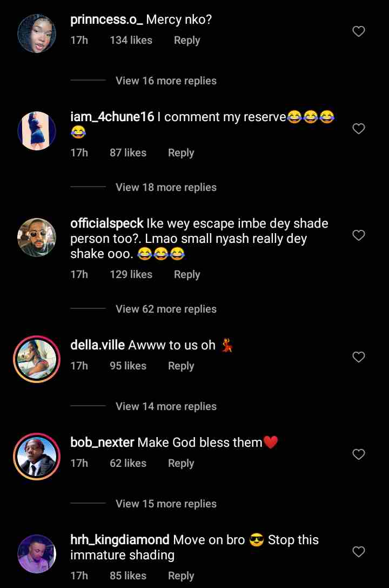View officialspeck's profile photo

(37, 237)
